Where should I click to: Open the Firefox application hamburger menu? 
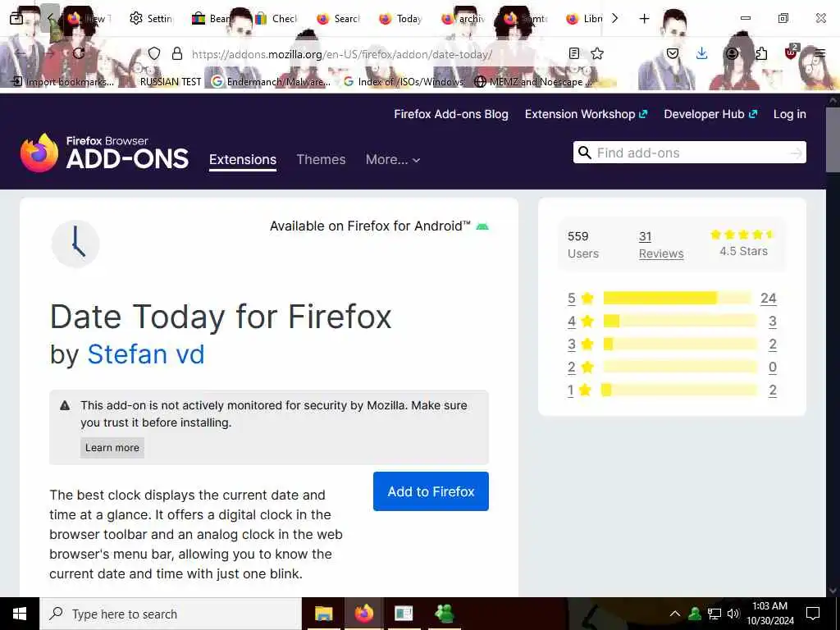(820, 53)
